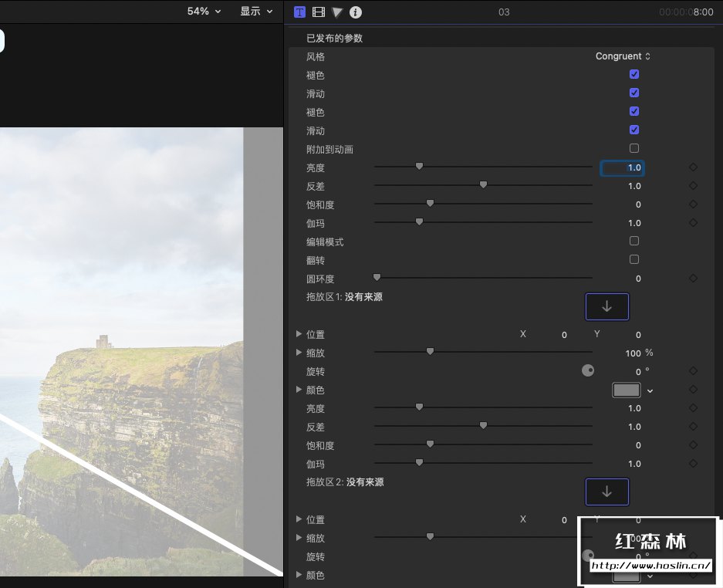Click the 已发布的参数 section header
Viewport: 723px width, 588px height.
[334, 38]
